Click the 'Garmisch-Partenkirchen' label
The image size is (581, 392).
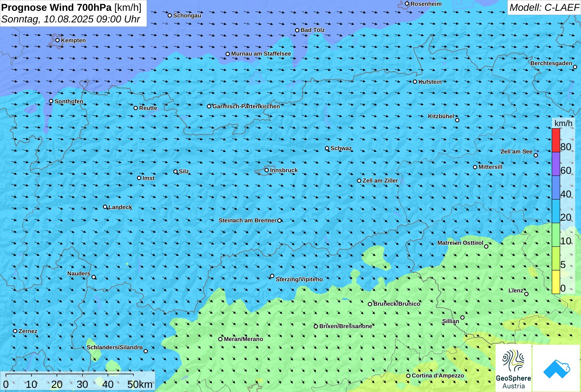[246, 106]
